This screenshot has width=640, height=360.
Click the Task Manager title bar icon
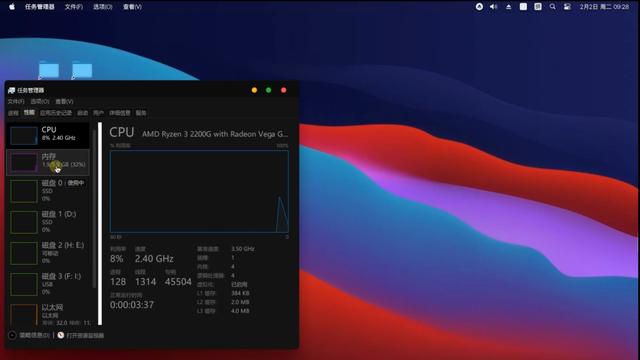point(11,90)
